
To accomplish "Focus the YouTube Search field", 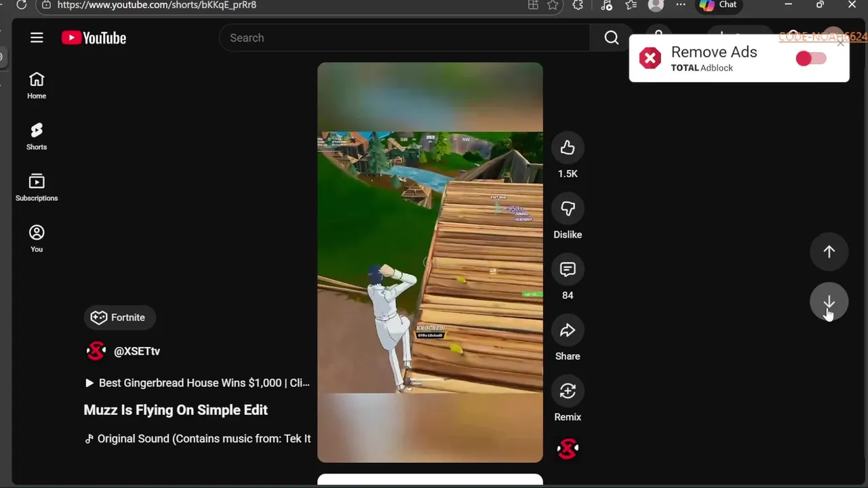I will pyautogui.click(x=404, y=38).
